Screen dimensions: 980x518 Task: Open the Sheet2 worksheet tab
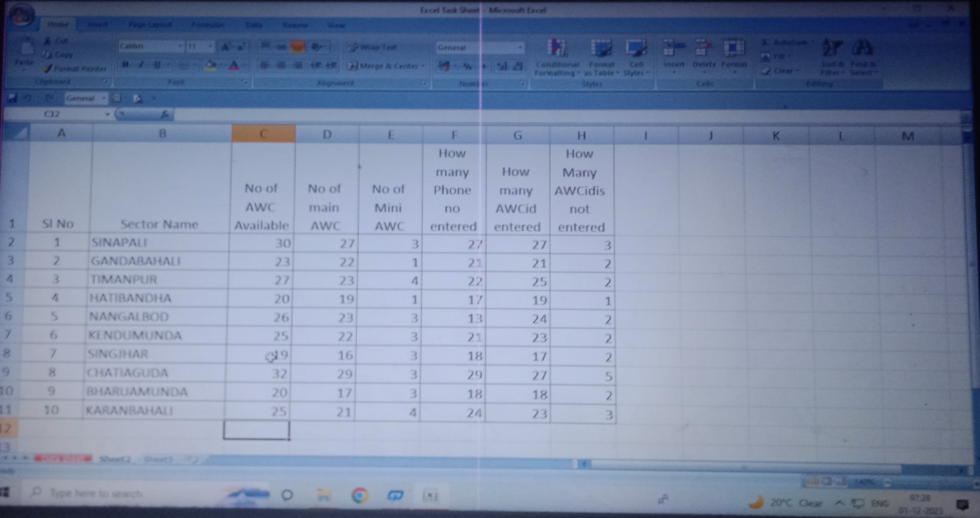tap(115, 459)
